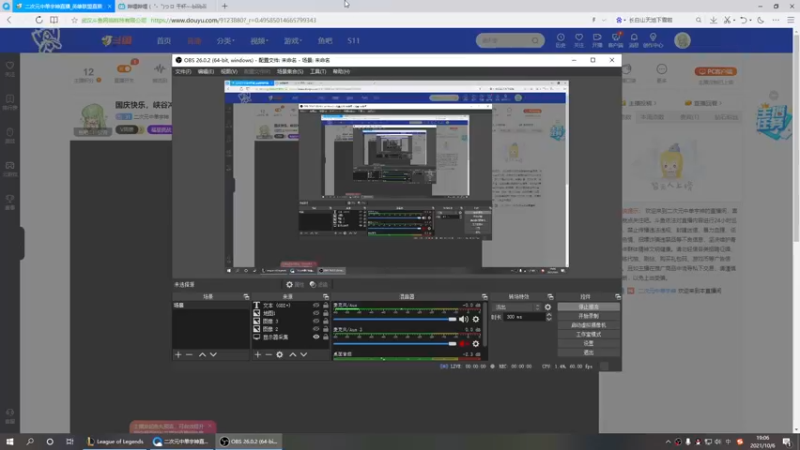Toggle lock on 文本 (GDI+) source
This screenshot has width=800, height=450.
326,305
